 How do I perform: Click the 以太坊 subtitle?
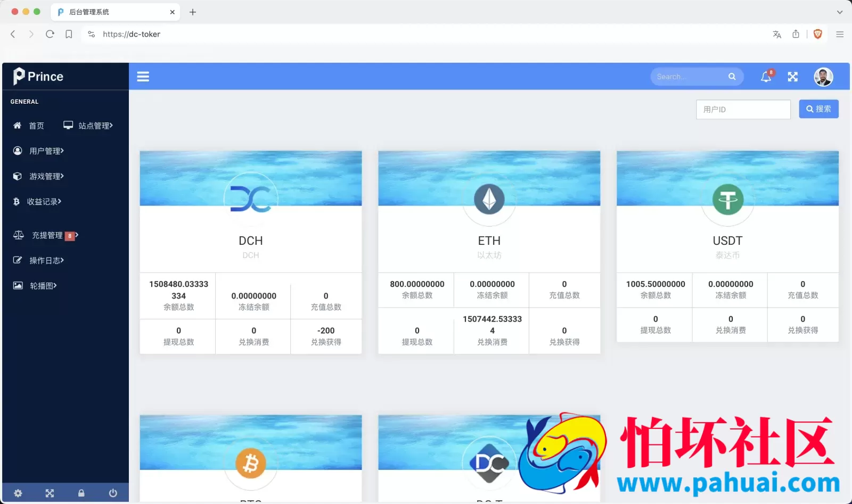tap(489, 255)
